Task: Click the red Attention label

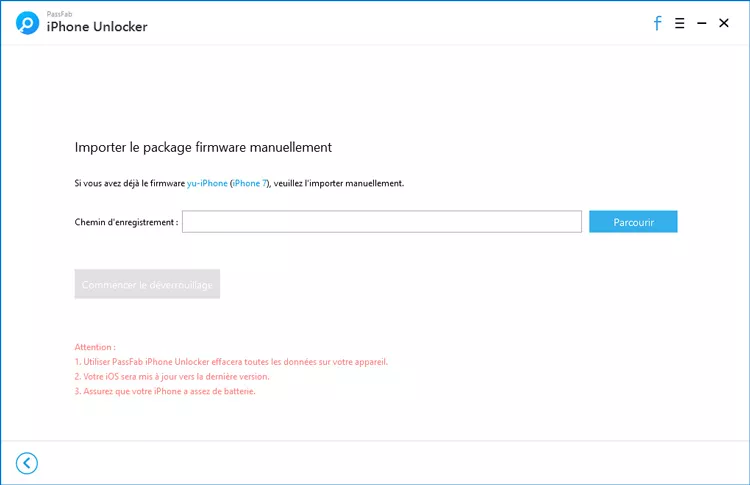Action: (x=95, y=347)
